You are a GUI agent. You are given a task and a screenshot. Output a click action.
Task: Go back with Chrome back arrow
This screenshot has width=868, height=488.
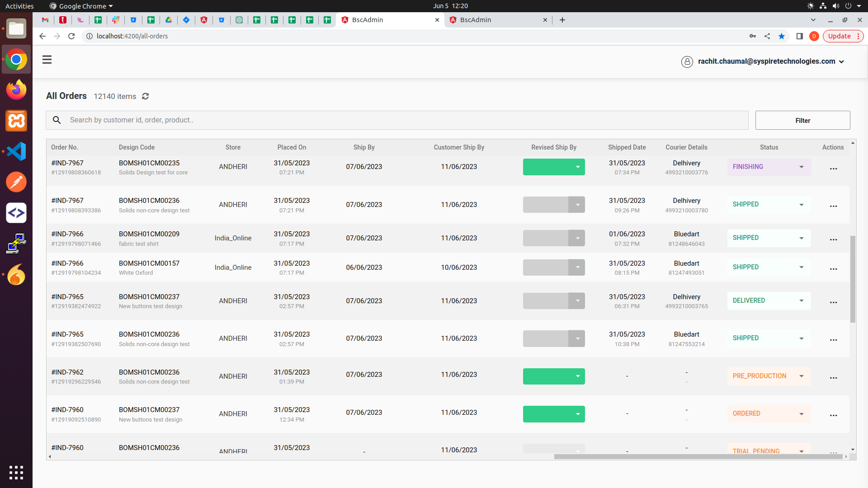[42, 36]
